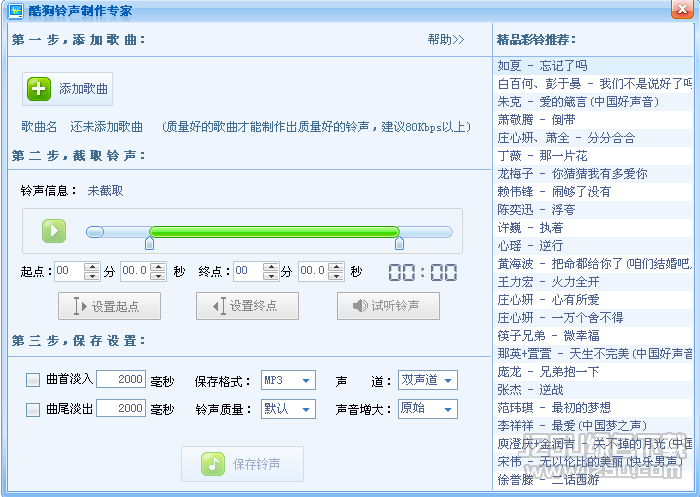The image size is (700, 497).
Task: Click the left start-point slider marker
Action: [150, 244]
